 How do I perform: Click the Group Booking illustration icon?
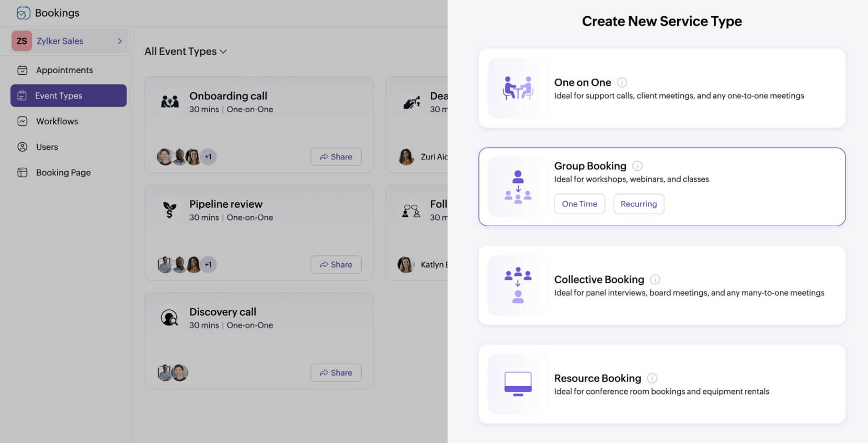click(x=518, y=187)
